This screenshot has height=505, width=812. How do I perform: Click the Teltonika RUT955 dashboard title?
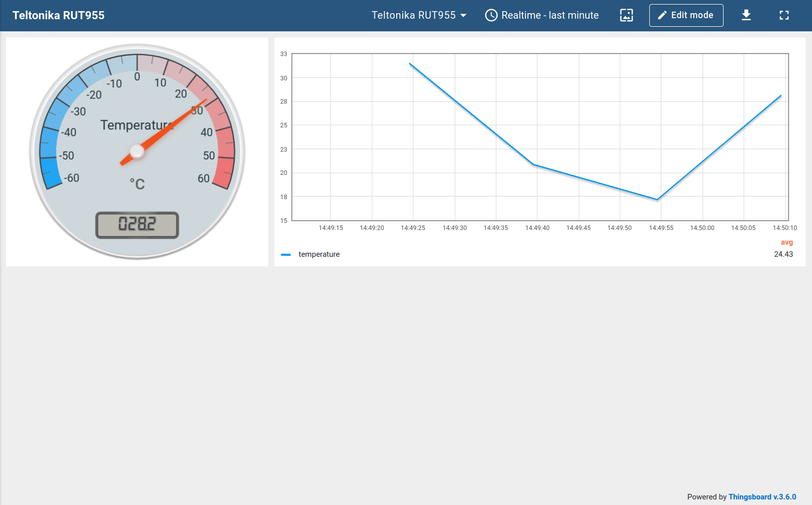pos(59,15)
